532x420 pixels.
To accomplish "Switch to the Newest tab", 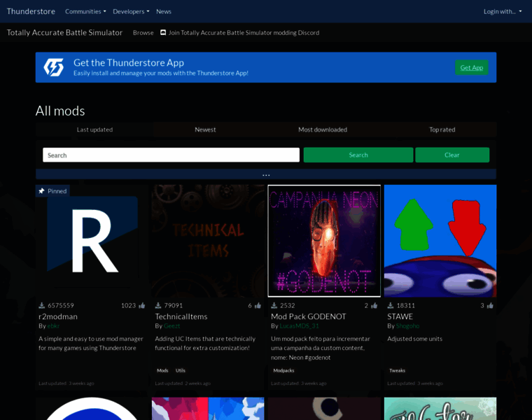I will tap(205, 129).
